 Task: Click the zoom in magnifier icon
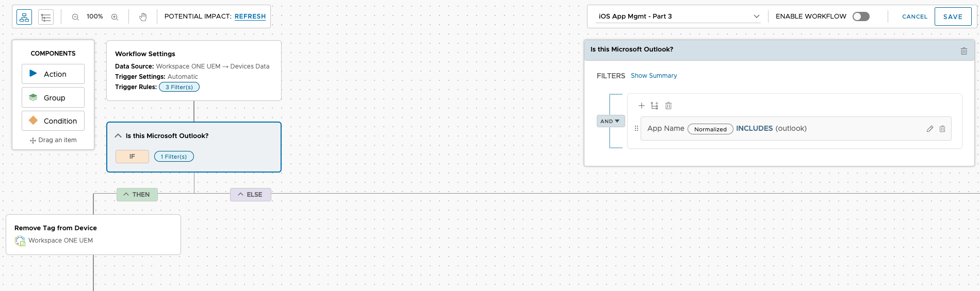click(115, 17)
